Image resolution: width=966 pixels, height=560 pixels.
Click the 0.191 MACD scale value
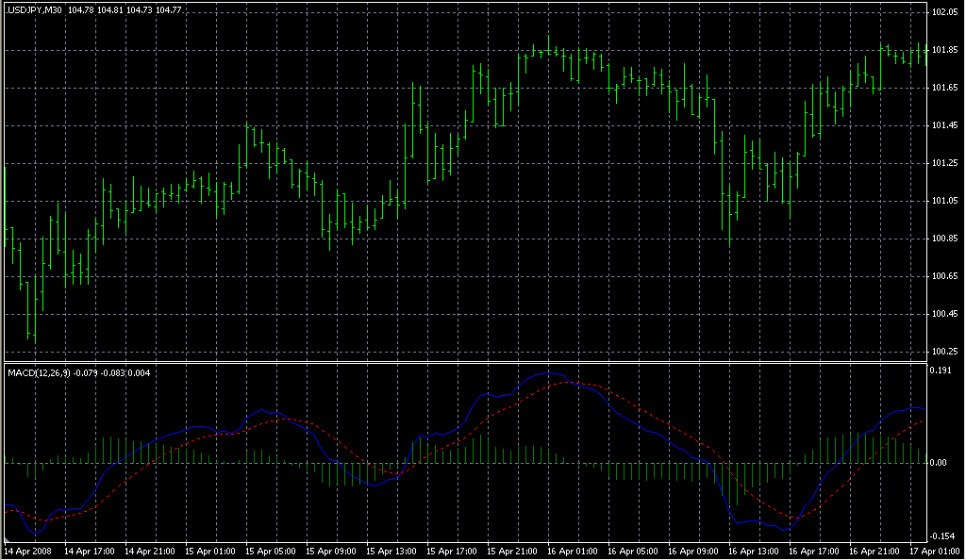click(943, 371)
